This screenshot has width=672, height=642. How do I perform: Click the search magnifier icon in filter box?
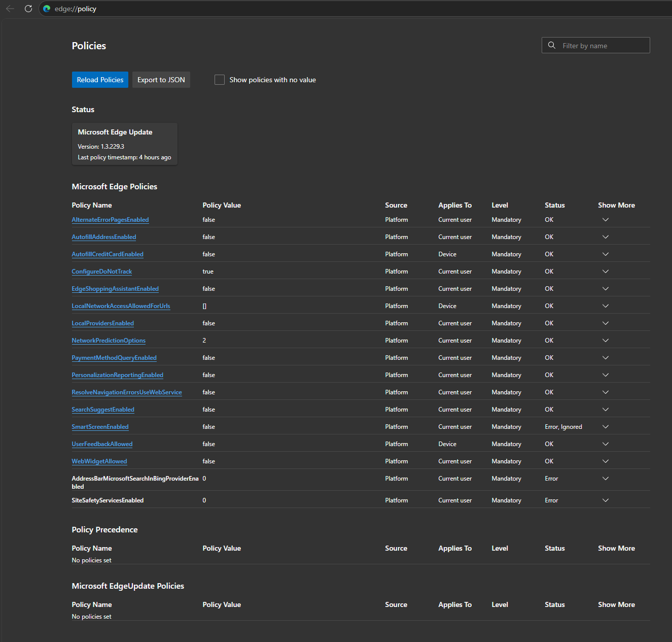(552, 45)
